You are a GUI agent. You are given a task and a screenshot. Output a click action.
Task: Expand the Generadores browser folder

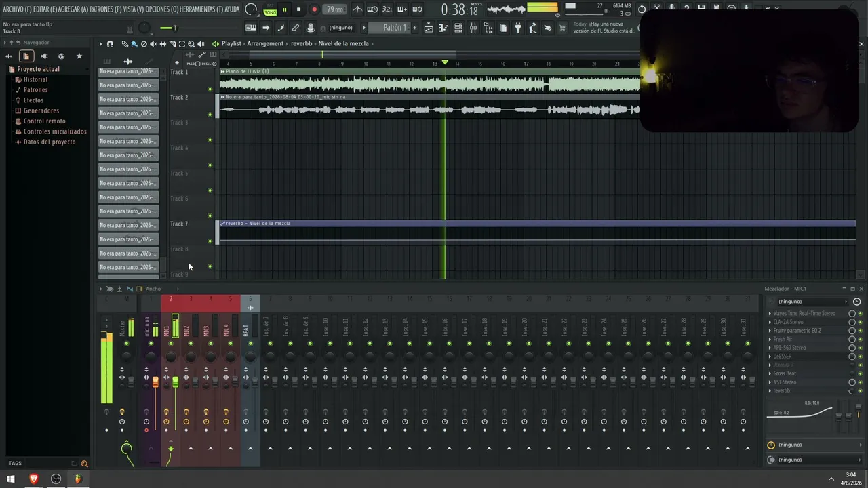41,110
